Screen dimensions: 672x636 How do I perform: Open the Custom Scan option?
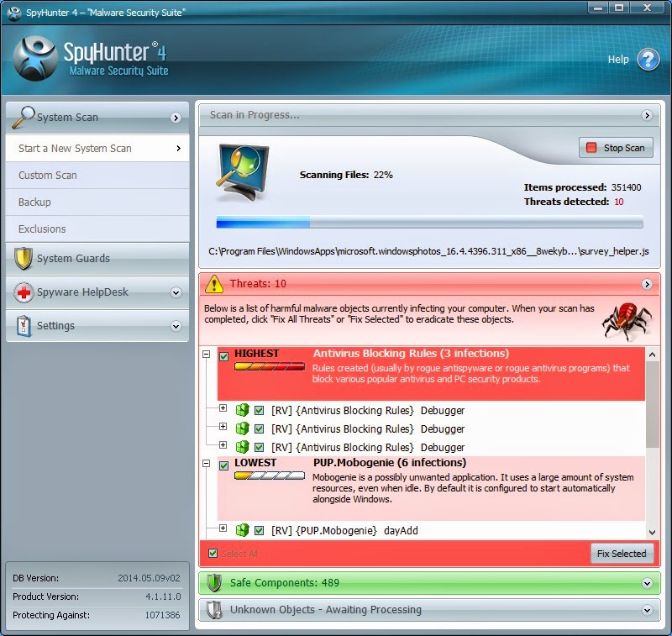point(97,176)
